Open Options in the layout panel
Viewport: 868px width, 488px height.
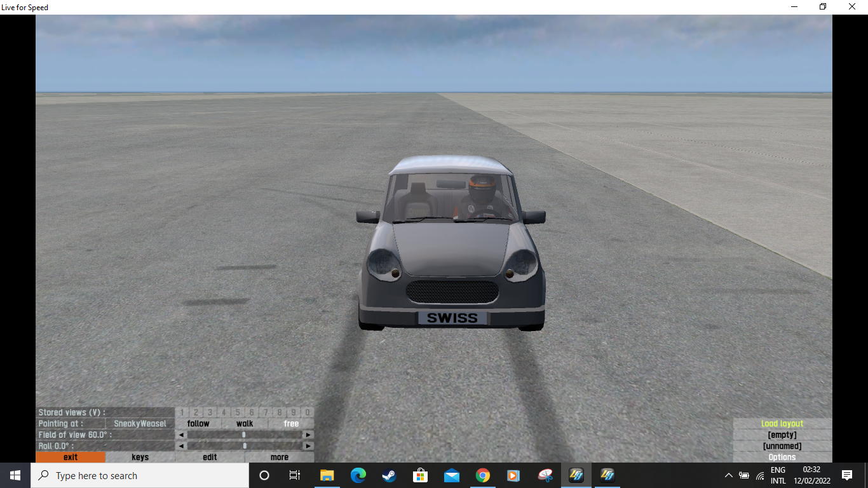(782, 457)
